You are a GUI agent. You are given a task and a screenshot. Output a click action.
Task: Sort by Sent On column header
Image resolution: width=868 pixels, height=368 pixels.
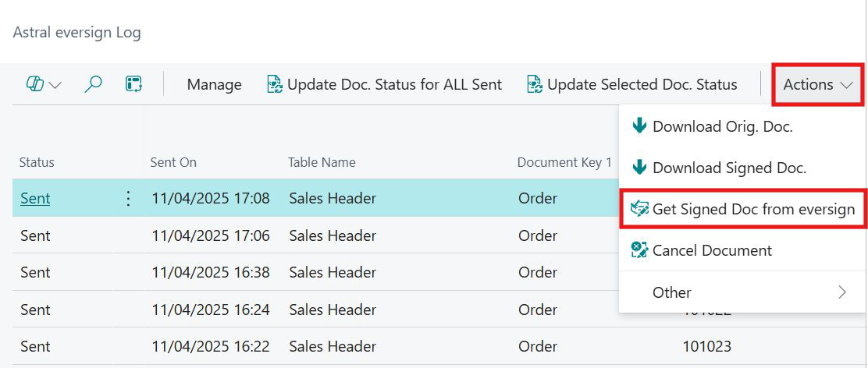173,162
